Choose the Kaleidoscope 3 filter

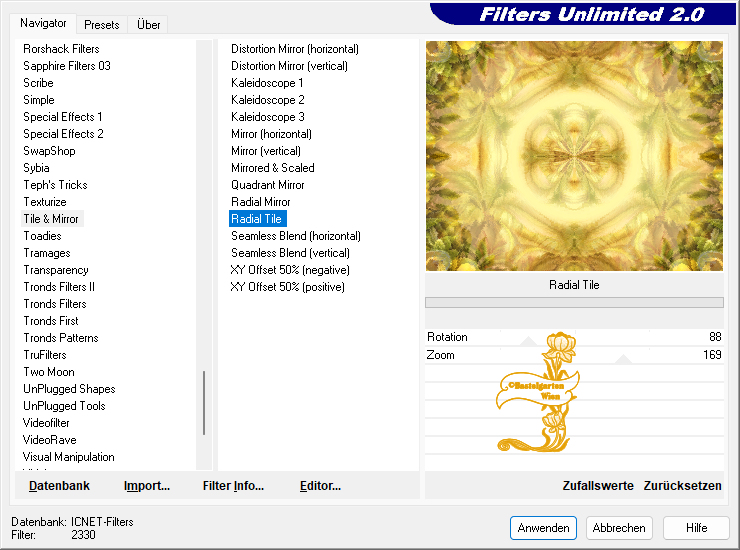(268, 117)
